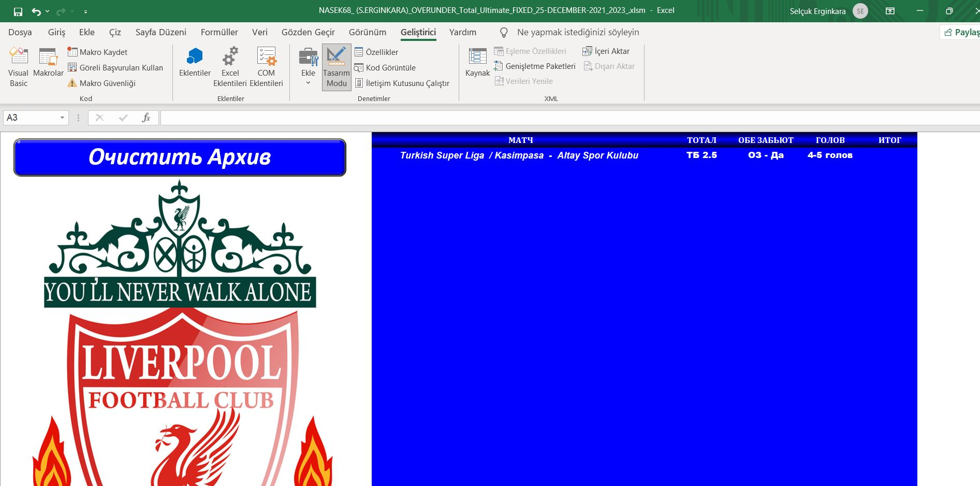Switch to the Ekle ribbon tab
980x486 pixels.
pos(87,32)
